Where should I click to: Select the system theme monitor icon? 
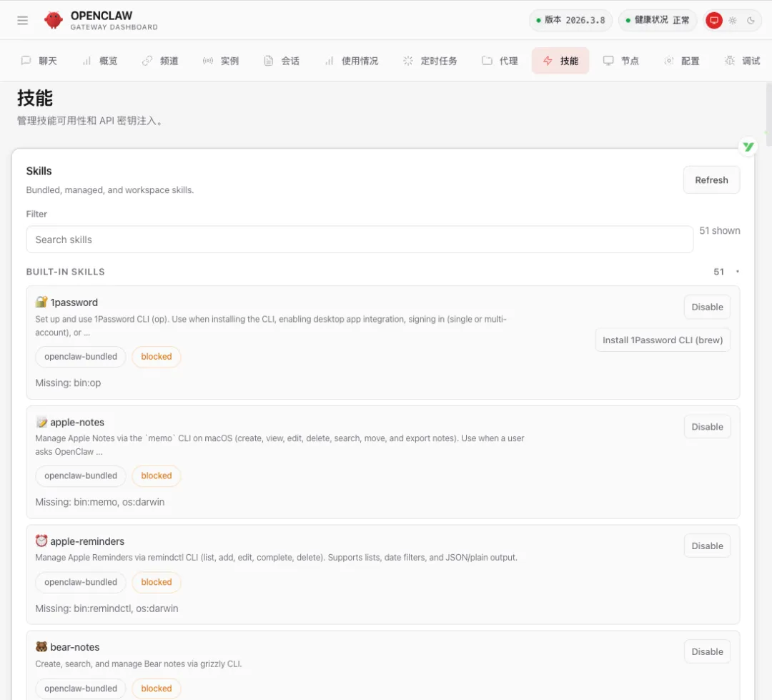pos(714,20)
